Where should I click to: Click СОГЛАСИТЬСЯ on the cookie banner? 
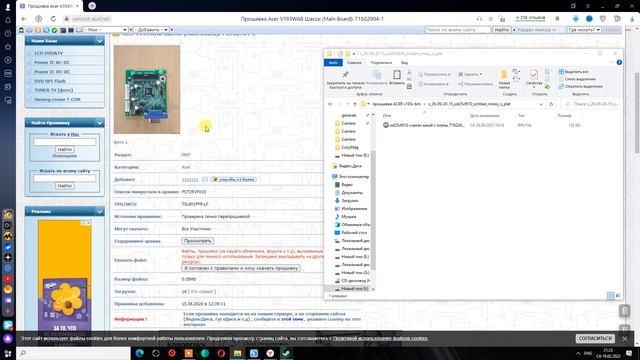595,338
